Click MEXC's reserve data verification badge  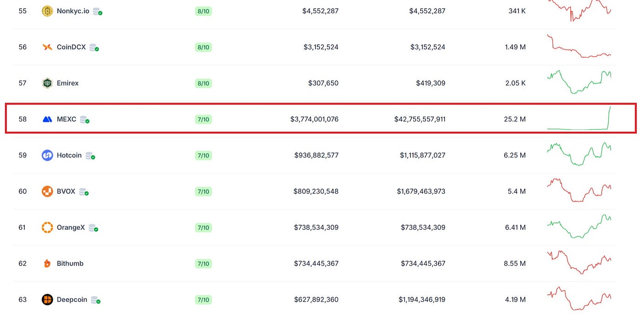pos(85,119)
